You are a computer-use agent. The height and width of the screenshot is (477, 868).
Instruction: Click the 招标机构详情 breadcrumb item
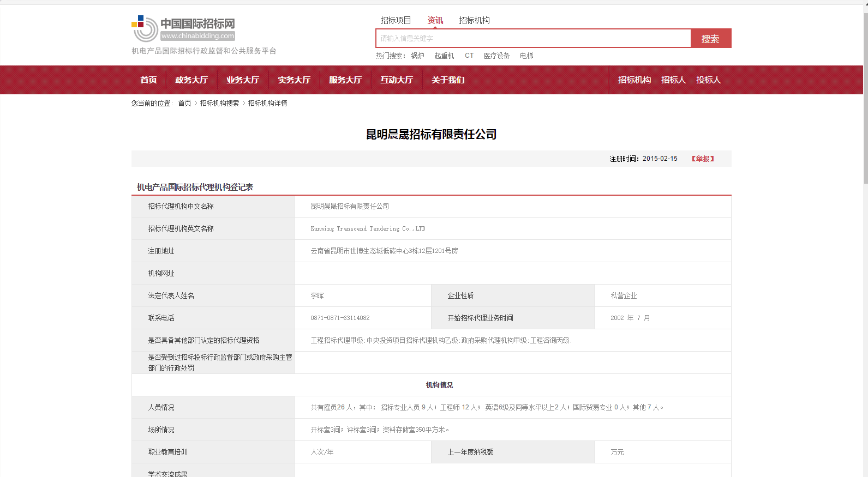(x=267, y=103)
